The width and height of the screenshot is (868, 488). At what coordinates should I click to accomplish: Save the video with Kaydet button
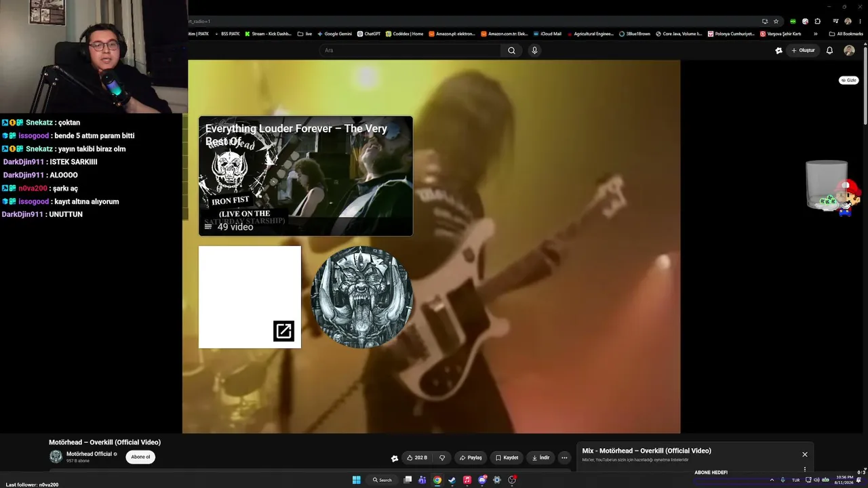coord(507,457)
